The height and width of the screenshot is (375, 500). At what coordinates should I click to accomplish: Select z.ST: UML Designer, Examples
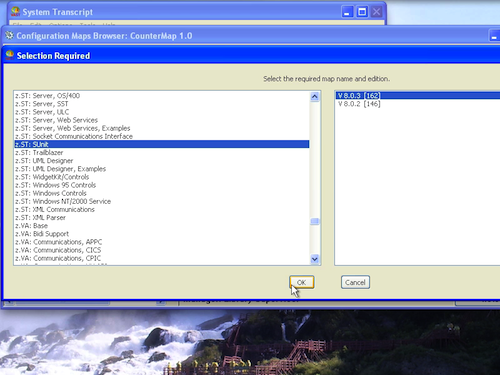click(x=162, y=169)
